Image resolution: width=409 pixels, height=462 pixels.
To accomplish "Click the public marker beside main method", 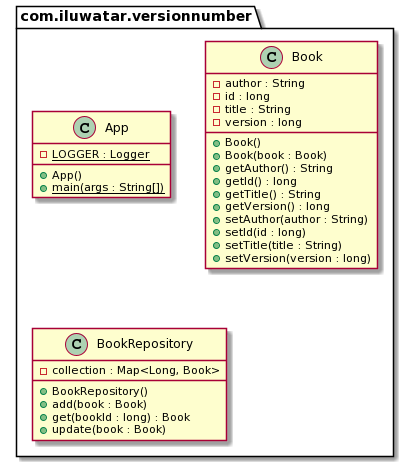I will (x=43, y=188).
